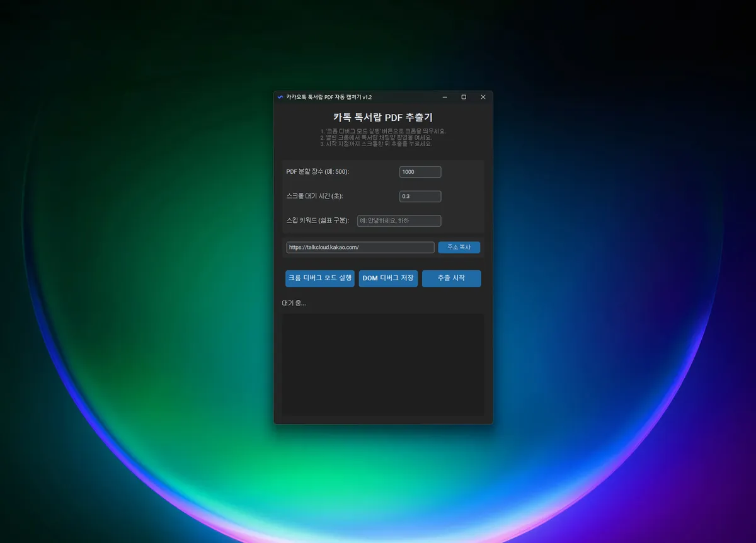Start extraction with '추출 시작' button
The image size is (756, 543).
tap(451, 278)
